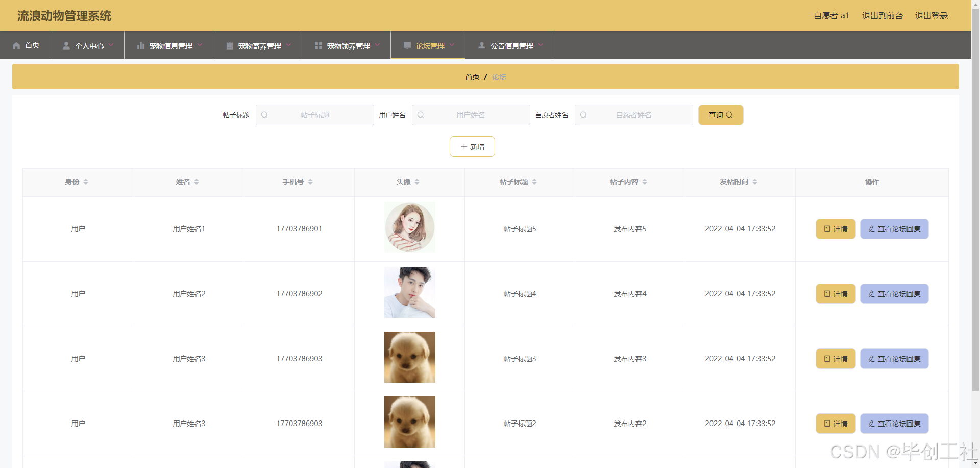The height and width of the screenshot is (468, 980).
Task: Click search icon inside 帖子标题 field
Action: click(264, 115)
